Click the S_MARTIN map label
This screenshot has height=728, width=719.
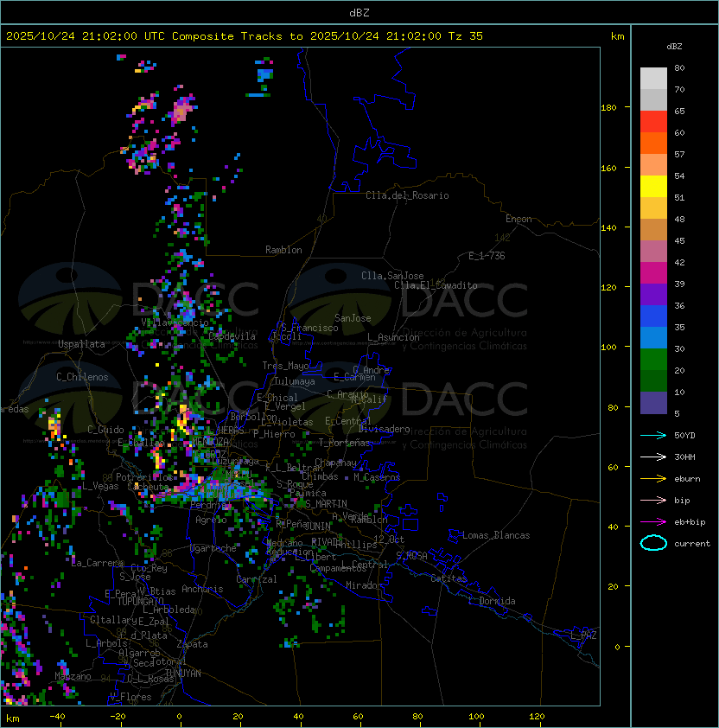tap(326, 504)
